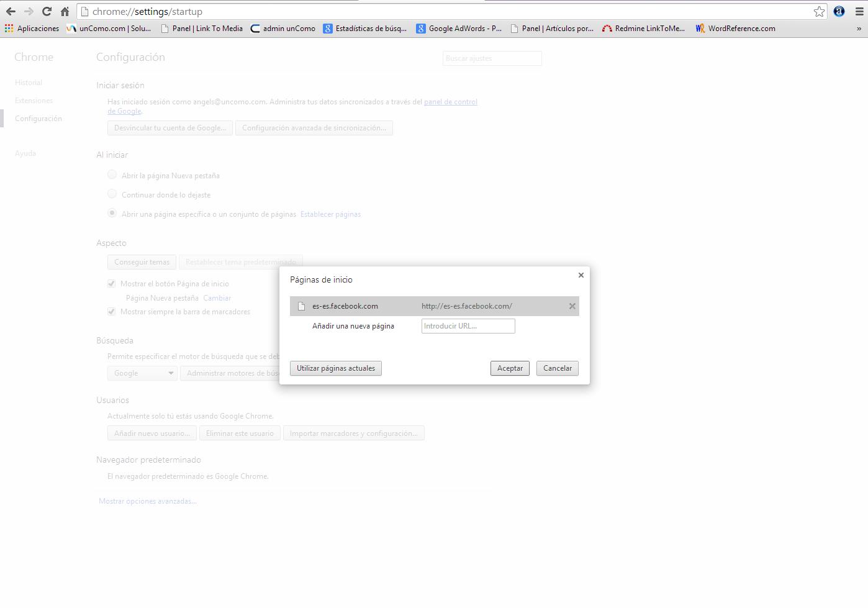Click the browser back arrow
Viewport: 868px width, 608px height.
pyautogui.click(x=11, y=11)
